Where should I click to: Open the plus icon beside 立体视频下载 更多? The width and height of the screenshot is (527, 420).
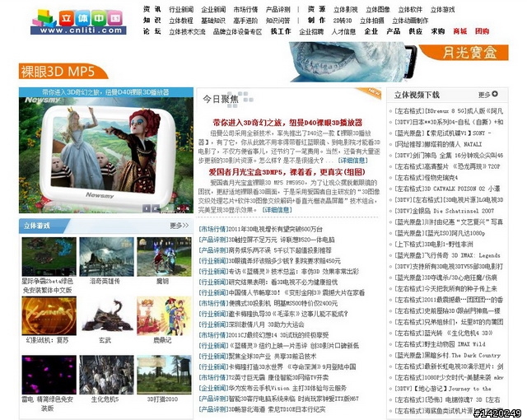tap(495, 94)
